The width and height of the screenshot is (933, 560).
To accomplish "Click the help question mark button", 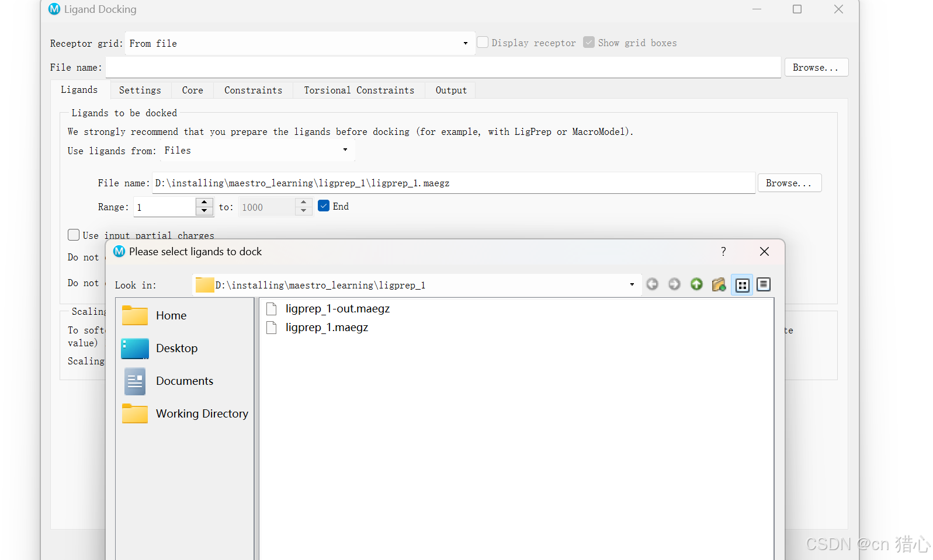I will (723, 251).
